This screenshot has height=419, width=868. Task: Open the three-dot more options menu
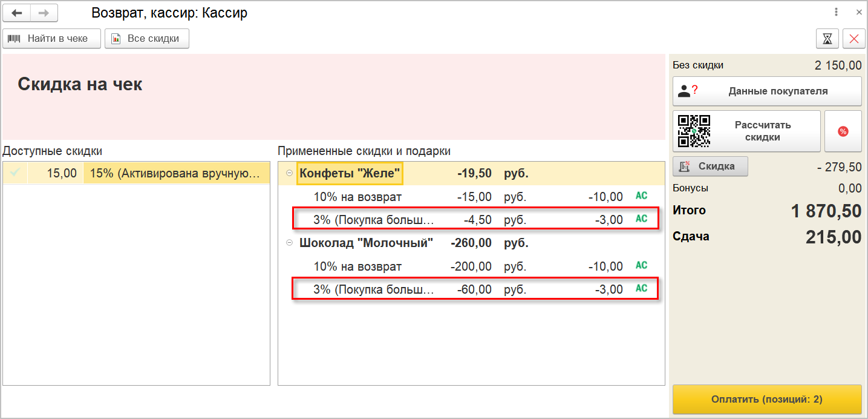[x=837, y=12]
